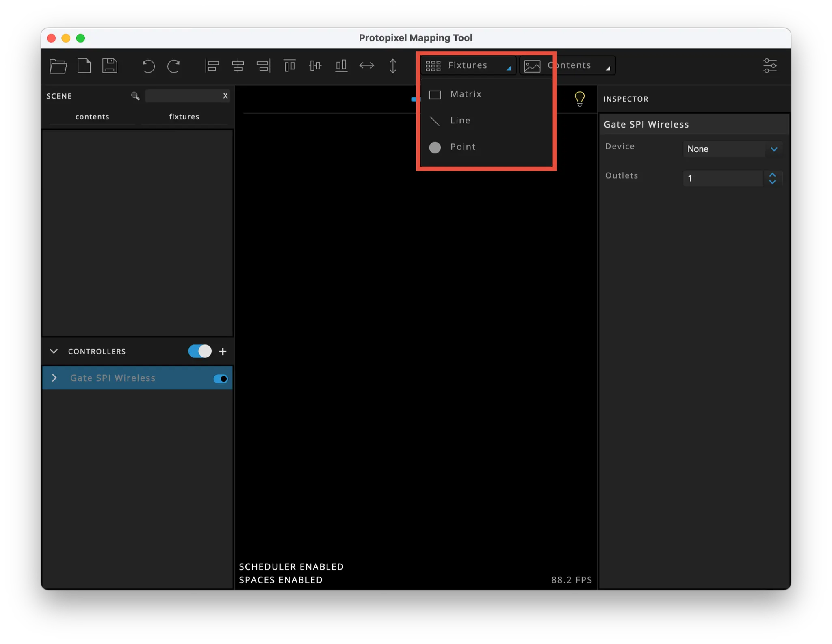The width and height of the screenshot is (832, 644).
Task: Align selected fixtures to the top
Action: click(x=289, y=66)
